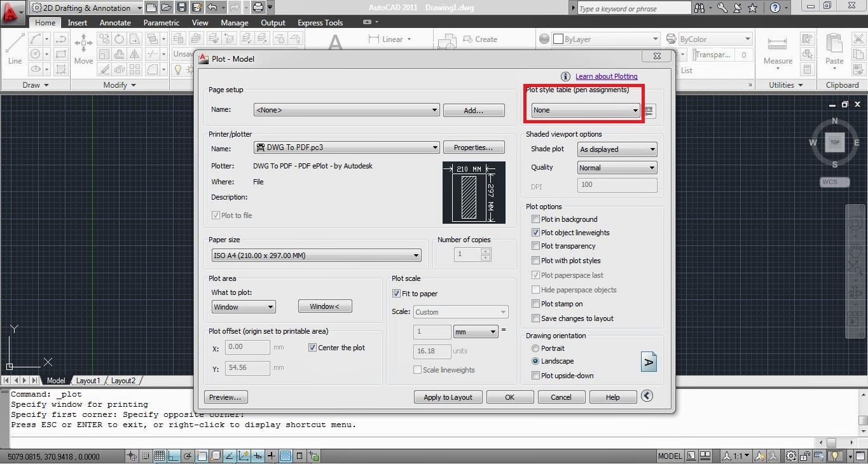
Task: Check the Plot stamp on option
Action: point(535,304)
